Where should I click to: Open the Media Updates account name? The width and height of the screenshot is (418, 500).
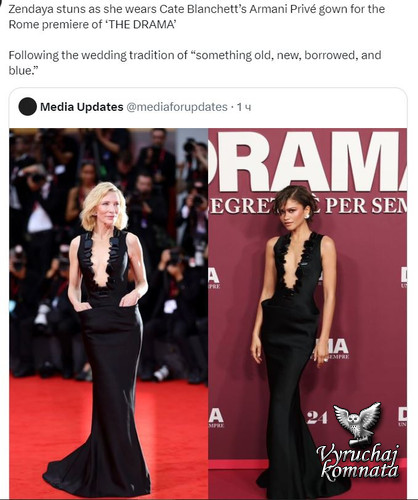82,107
